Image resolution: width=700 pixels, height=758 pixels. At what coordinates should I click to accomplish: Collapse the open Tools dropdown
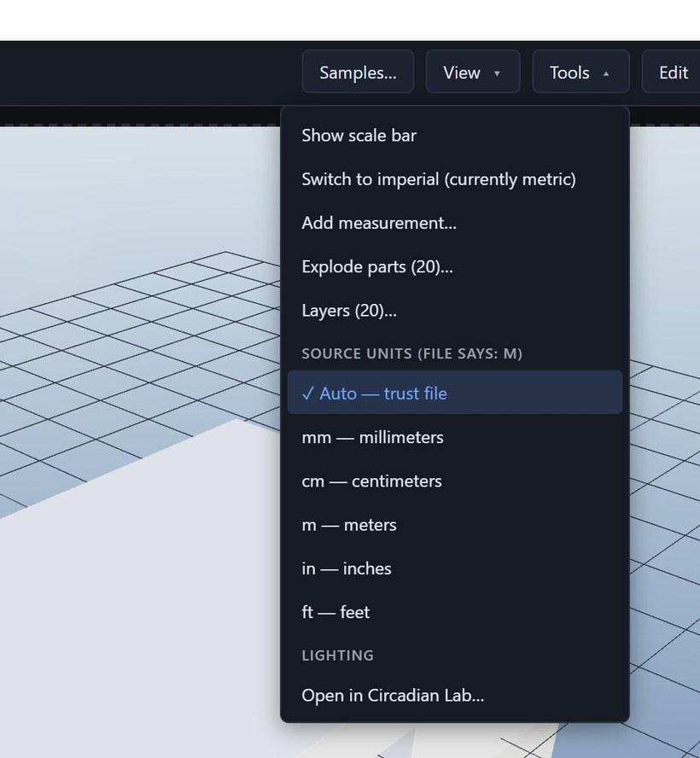click(x=580, y=72)
